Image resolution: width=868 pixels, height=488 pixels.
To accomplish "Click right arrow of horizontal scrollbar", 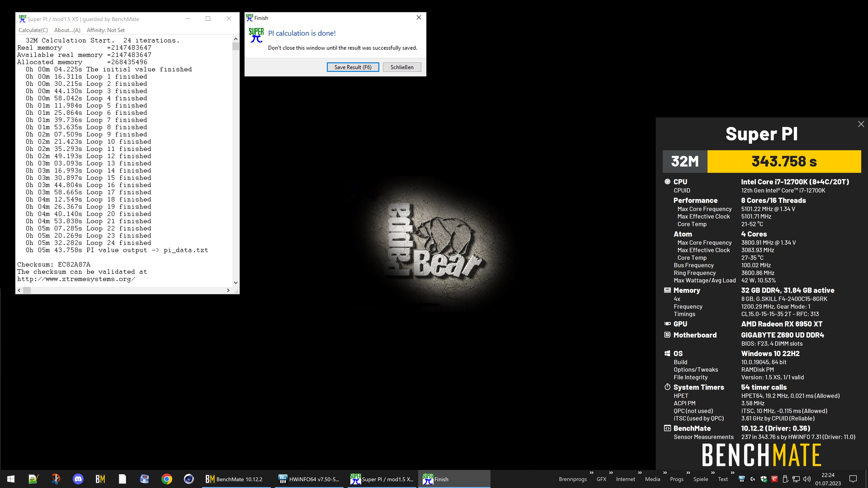I will coord(228,290).
